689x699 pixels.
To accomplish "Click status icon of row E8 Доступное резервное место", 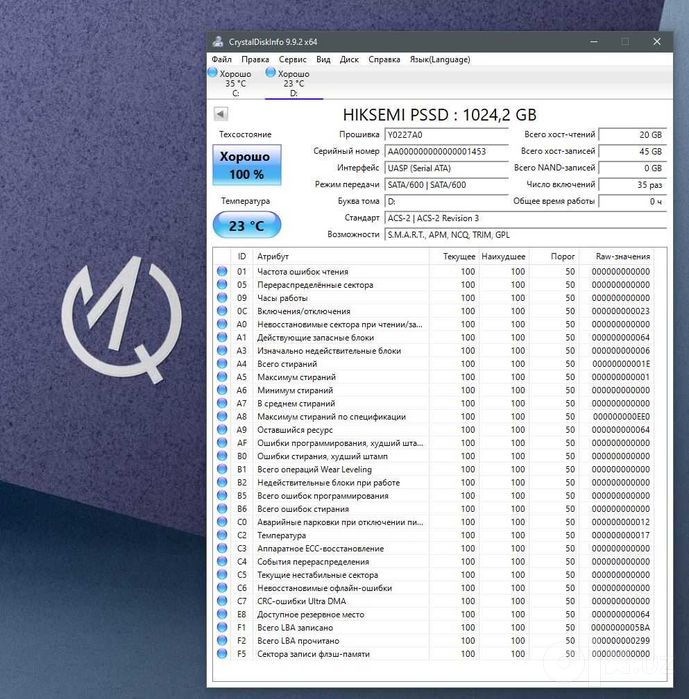I will click(222, 614).
